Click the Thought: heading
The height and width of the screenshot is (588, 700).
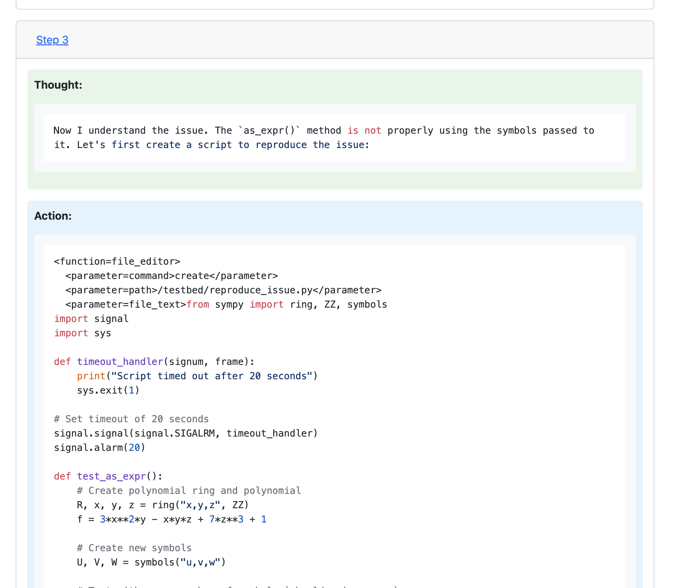click(58, 85)
